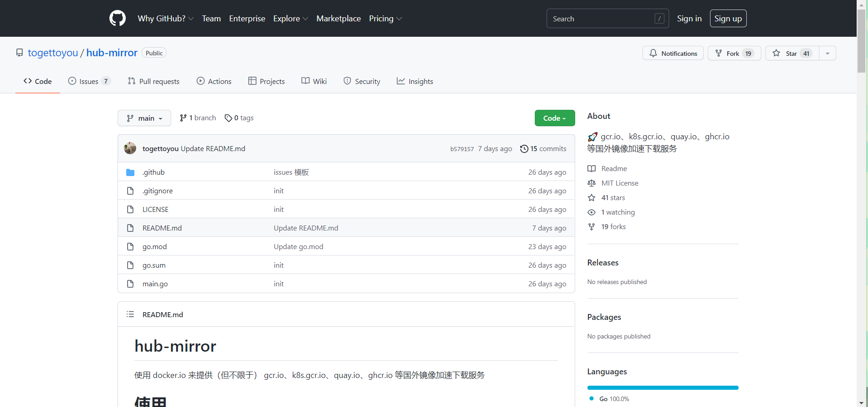Viewport: 868px width, 407px height.
Task: Click the Go language progress bar
Action: pyautogui.click(x=663, y=387)
